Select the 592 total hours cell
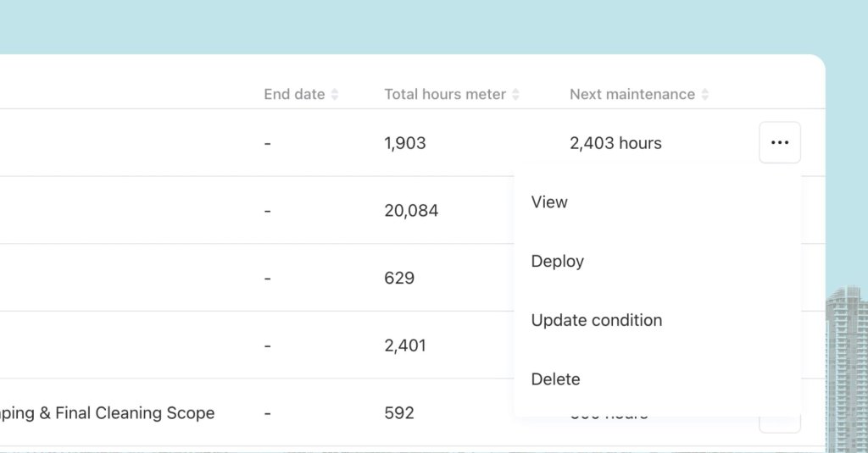This screenshot has height=453, width=868. click(x=399, y=413)
